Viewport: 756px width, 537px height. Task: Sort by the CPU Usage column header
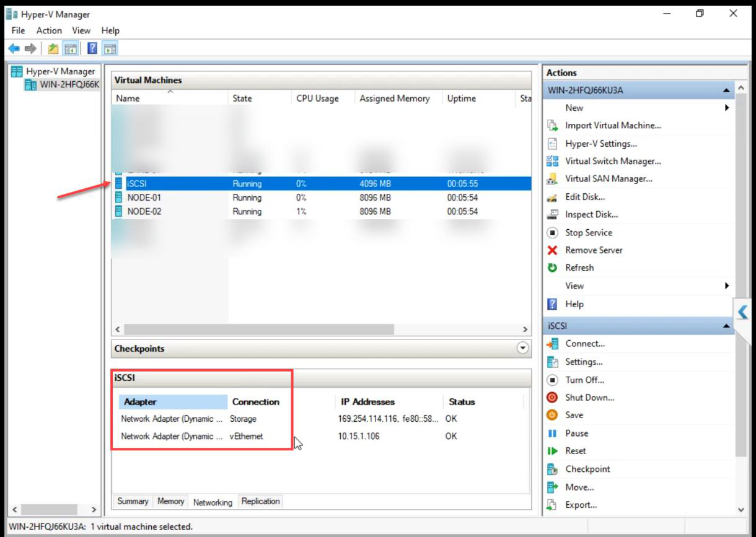323,98
